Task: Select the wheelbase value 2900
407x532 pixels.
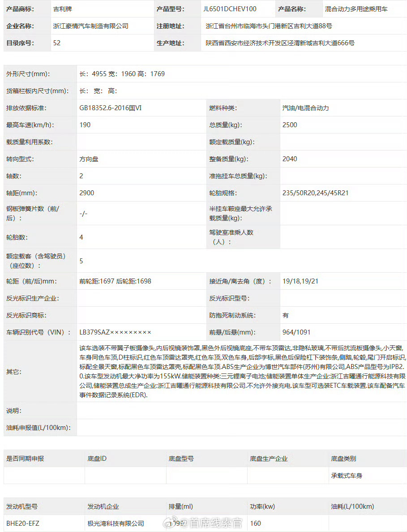Action: (87, 193)
